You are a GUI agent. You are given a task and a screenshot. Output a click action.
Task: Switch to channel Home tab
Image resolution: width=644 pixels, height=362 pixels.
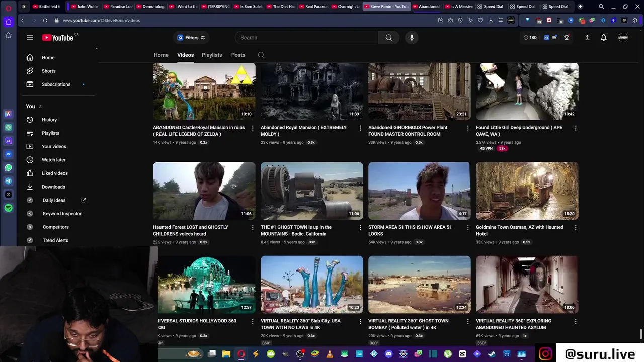(161, 55)
